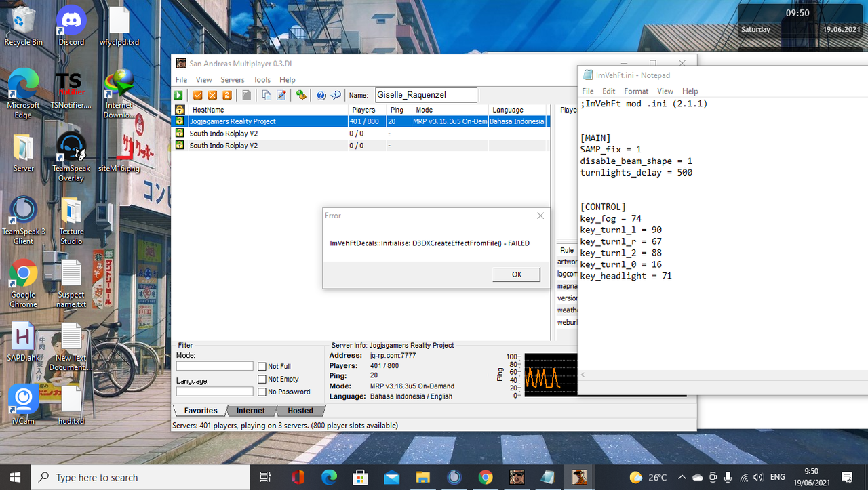Click the orange checkmark Add Server icon

pos(198,96)
